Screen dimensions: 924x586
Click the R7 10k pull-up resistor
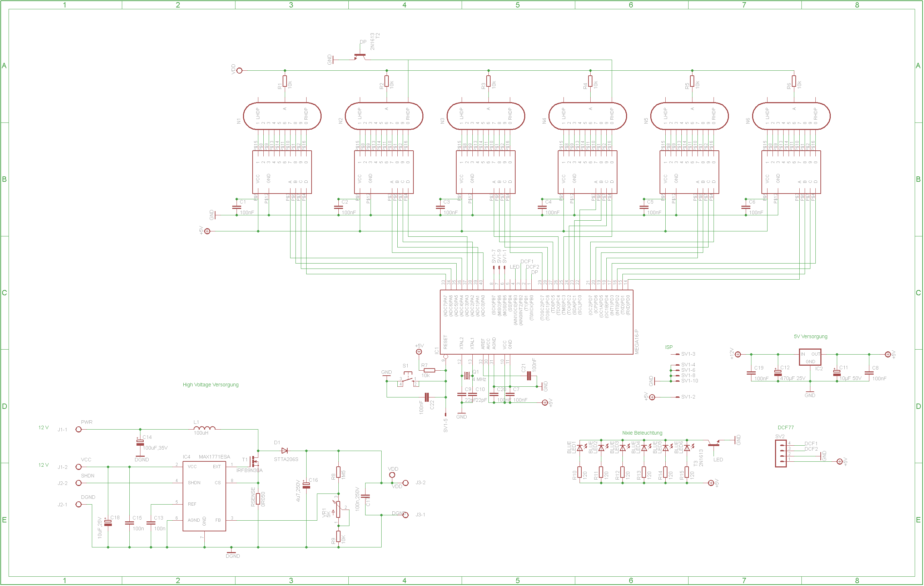pos(429,370)
